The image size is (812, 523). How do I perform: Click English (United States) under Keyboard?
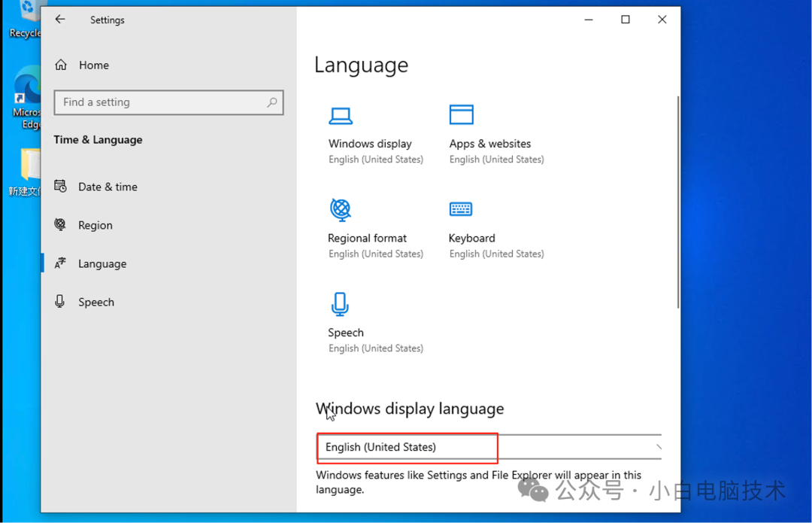point(497,254)
